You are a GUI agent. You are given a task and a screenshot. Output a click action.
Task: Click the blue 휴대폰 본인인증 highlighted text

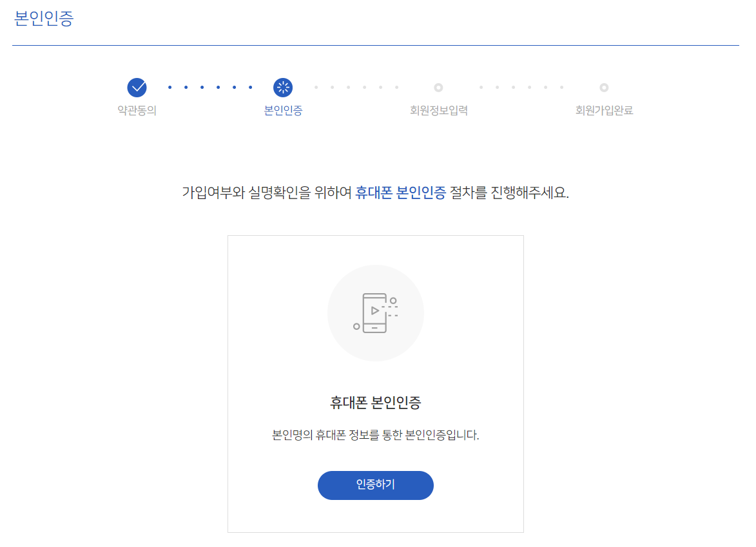[x=400, y=193]
